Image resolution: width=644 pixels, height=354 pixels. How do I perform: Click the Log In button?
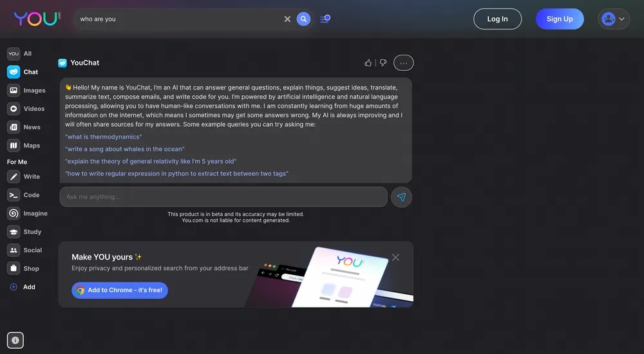click(497, 19)
